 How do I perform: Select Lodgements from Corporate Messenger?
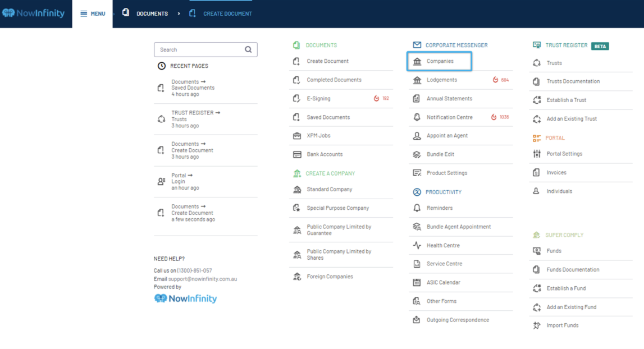[x=441, y=80]
